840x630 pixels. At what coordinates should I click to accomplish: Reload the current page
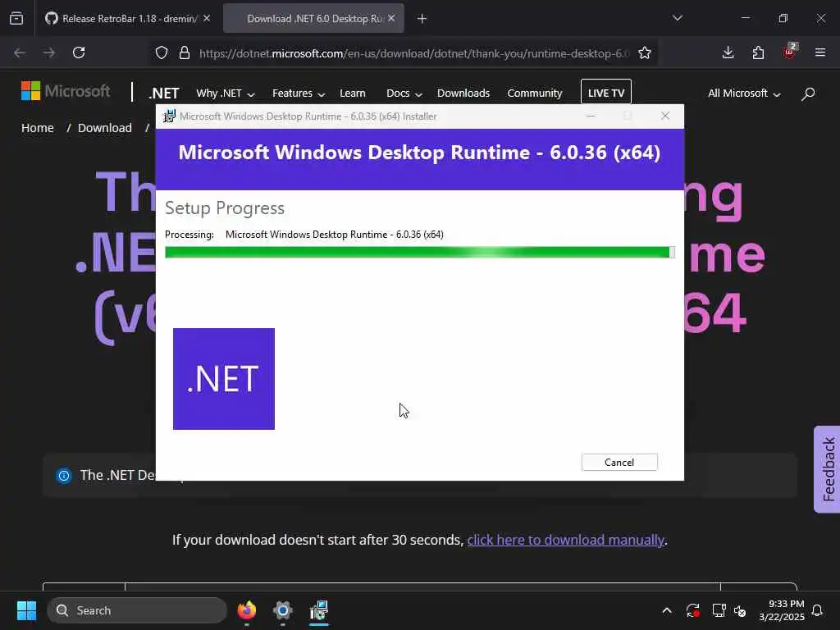click(79, 52)
